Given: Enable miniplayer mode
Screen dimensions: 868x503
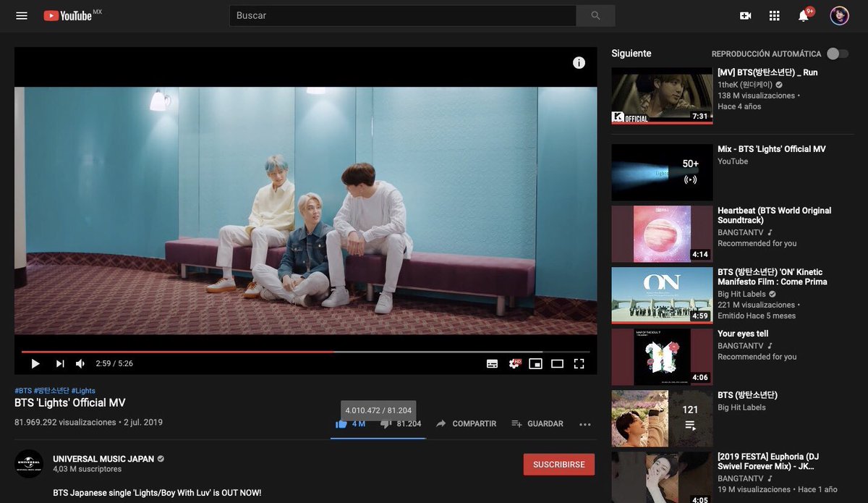Looking at the screenshot, I should pos(535,363).
